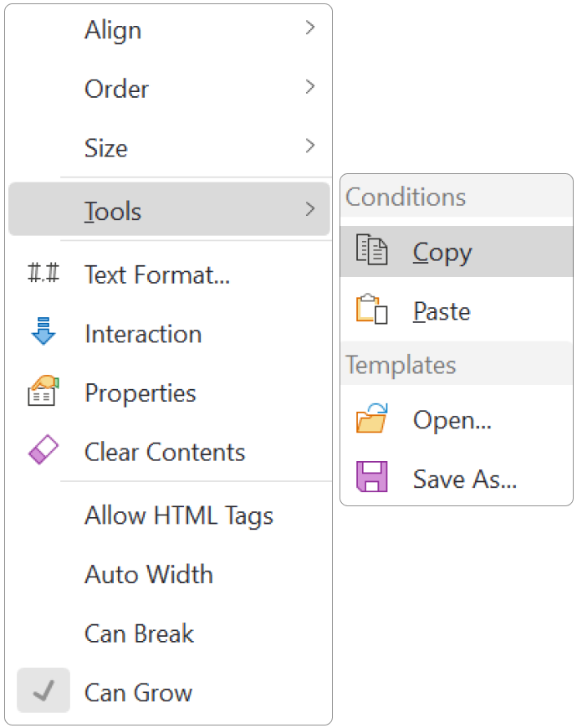Click the blue Interaction arrow icon
The image size is (577, 728).
tap(43, 333)
